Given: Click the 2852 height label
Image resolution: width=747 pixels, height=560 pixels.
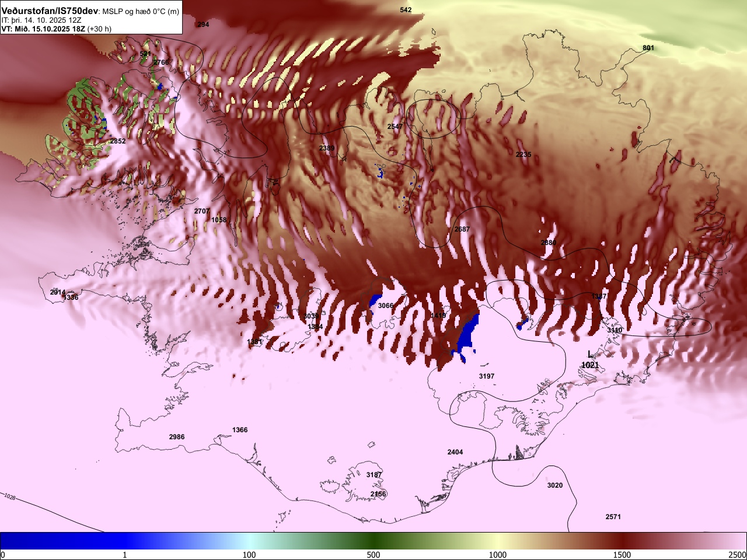Looking at the screenshot, I should 118,141.
